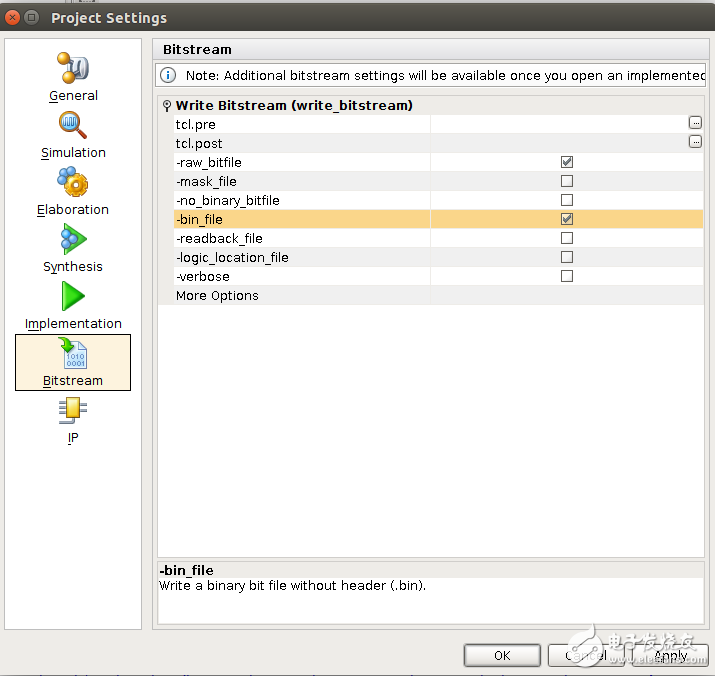715x676 pixels.
Task: Click the More Options value field
Action: [566, 295]
